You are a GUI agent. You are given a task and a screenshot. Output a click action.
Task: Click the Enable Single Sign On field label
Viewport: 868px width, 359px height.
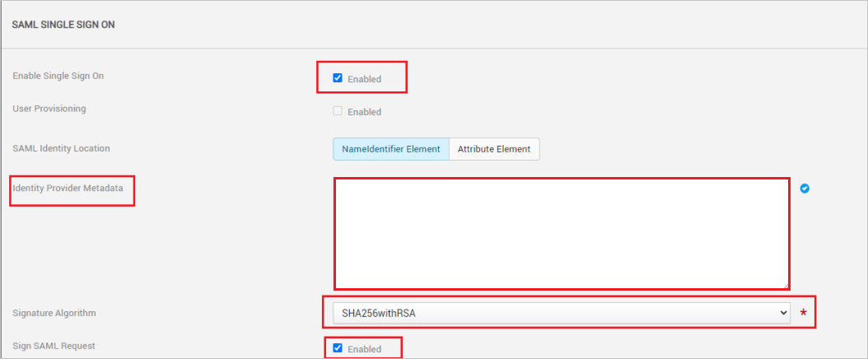pos(58,76)
